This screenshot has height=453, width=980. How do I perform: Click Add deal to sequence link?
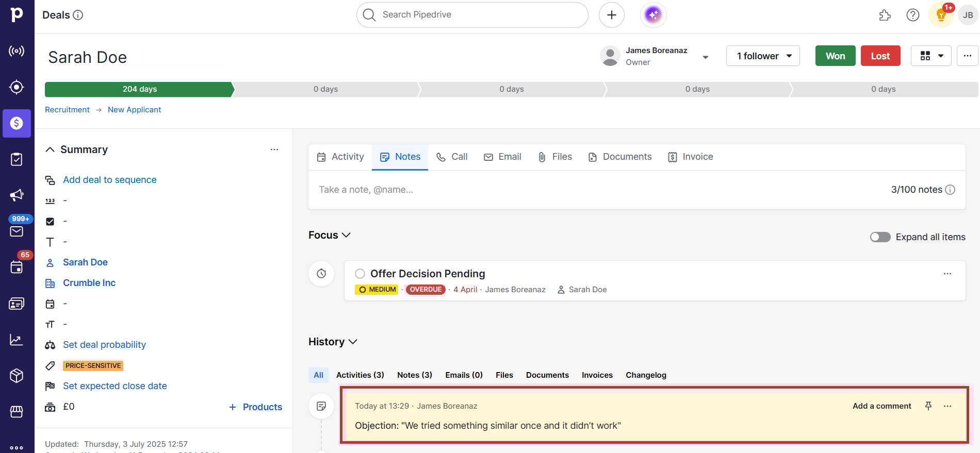click(110, 180)
